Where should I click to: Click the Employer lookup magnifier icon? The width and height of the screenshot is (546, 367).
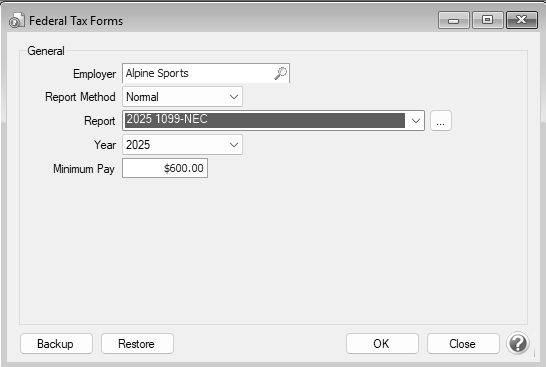(280, 73)
